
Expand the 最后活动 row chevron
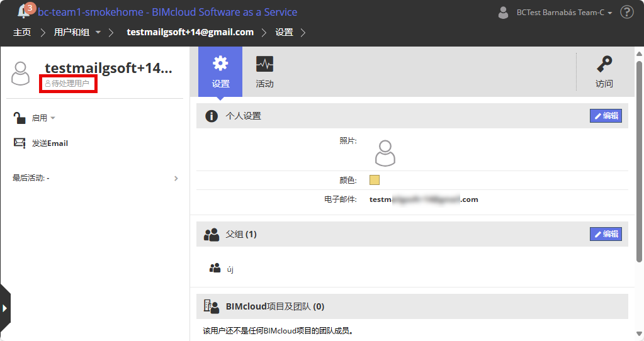tap(176, 179)
